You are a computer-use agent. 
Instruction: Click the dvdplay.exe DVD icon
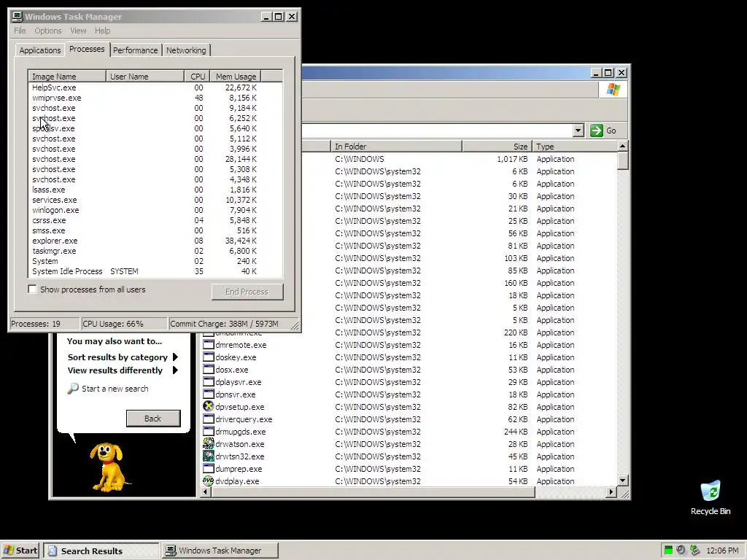(x=208, y=481)
